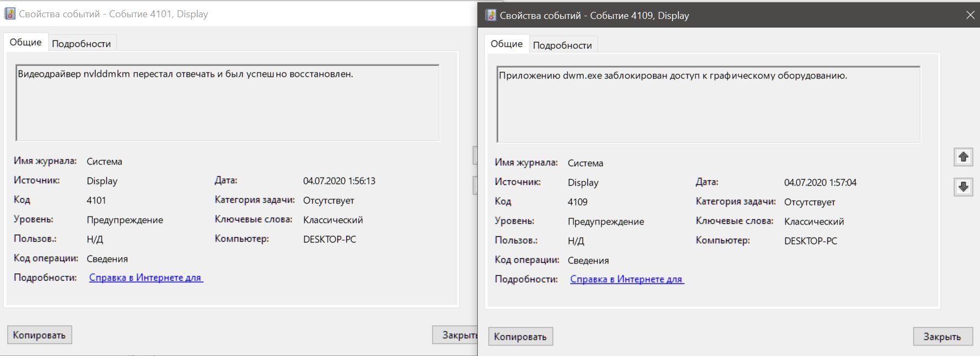The height and width of the screenshot is (356, 980).
Task: Click the Event 4109 window title icon
Action: [x=491, y=16]
